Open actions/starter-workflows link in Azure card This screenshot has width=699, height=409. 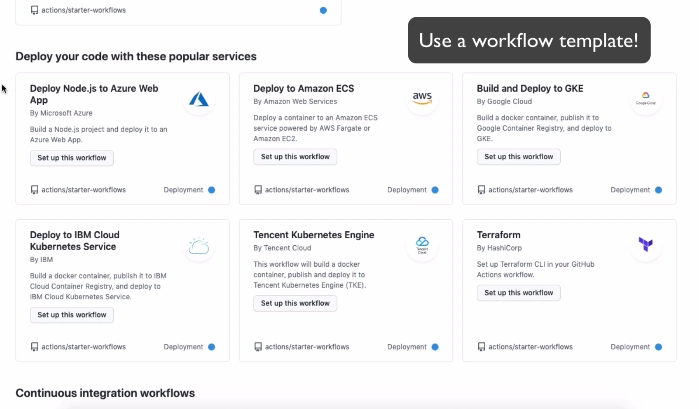click(83, 190)
